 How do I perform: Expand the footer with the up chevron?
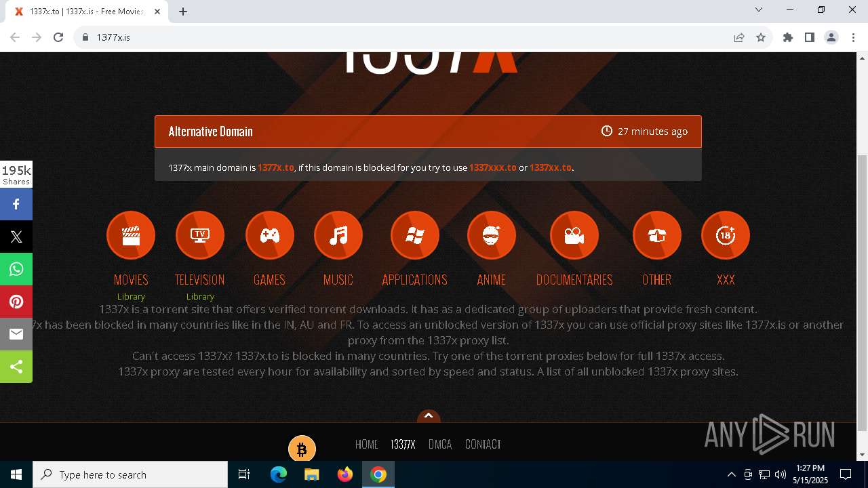(428, 415)
